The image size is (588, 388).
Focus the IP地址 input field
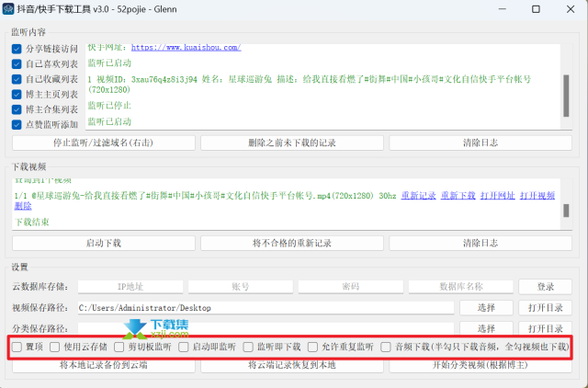click(x=130, y=287)
